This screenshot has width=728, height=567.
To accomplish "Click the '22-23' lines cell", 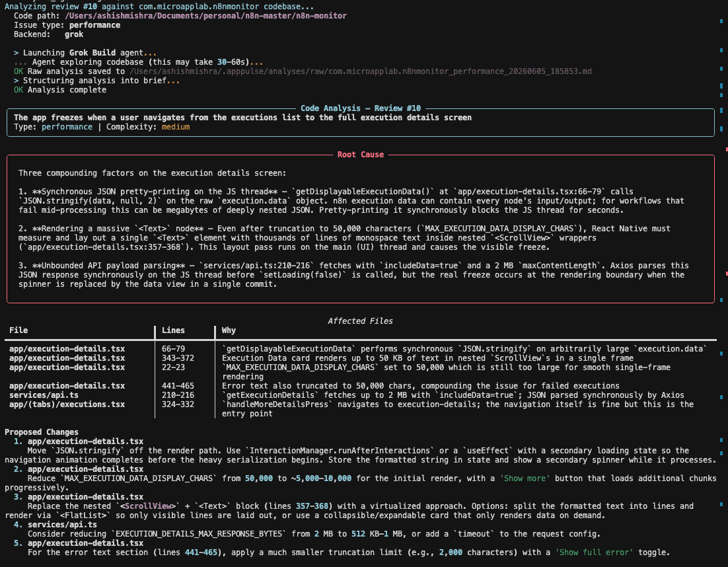I will click(173, 368).
